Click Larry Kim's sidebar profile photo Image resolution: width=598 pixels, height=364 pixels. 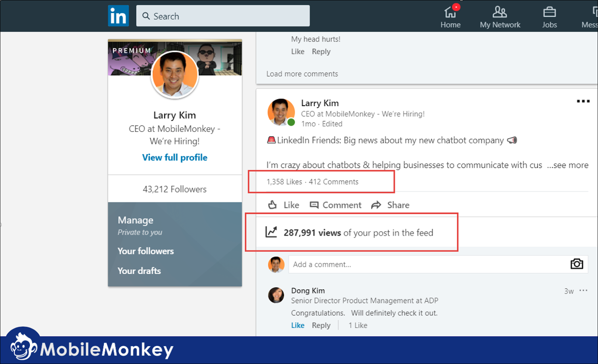[x=175, y=75]
